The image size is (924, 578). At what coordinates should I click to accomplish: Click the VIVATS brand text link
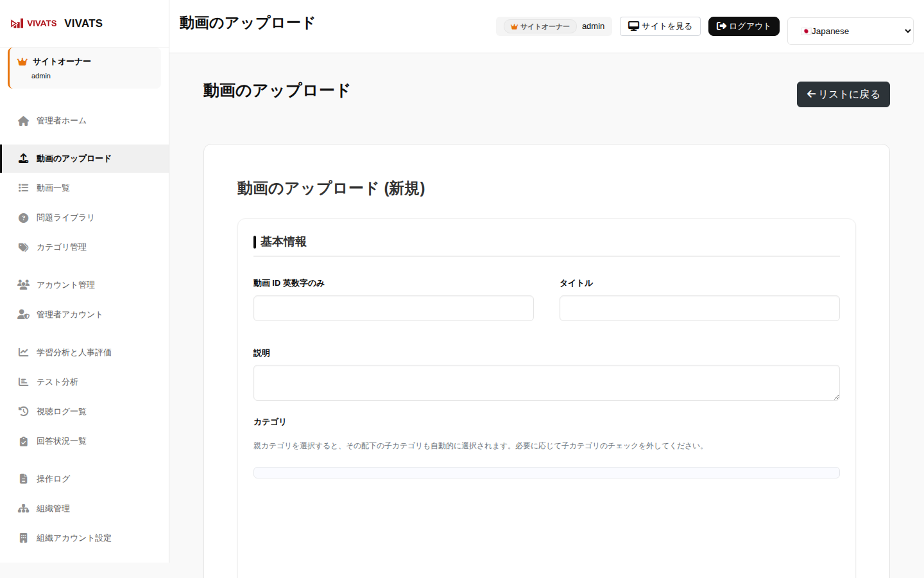pyautogui.click(x=83, y=23)
